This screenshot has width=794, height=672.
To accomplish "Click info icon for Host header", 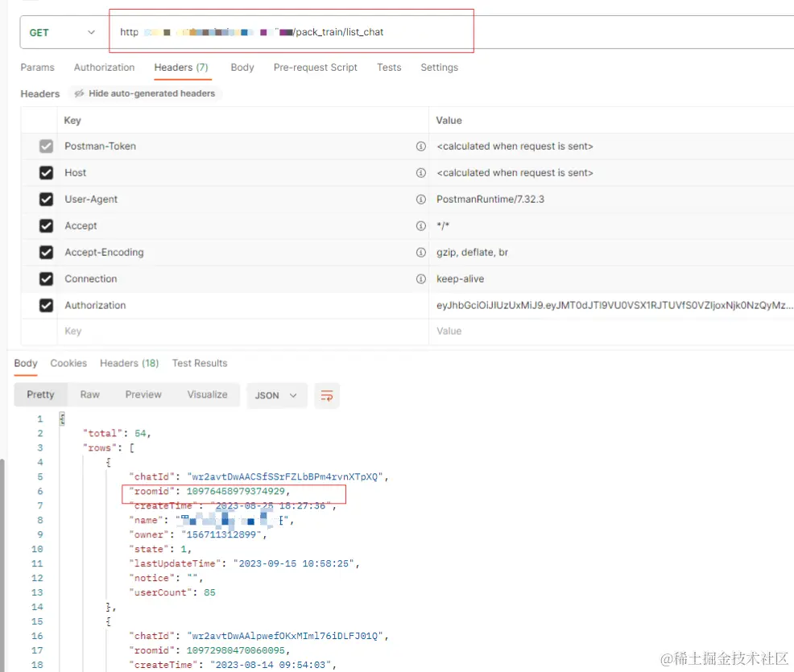I will (421, 173).
